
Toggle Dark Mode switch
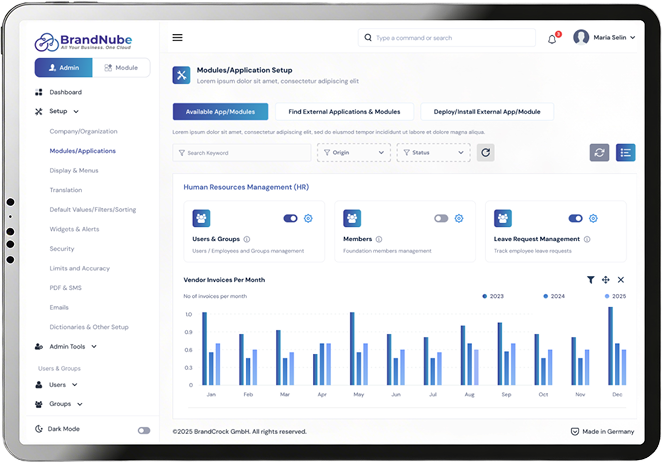tap(144, 430)
